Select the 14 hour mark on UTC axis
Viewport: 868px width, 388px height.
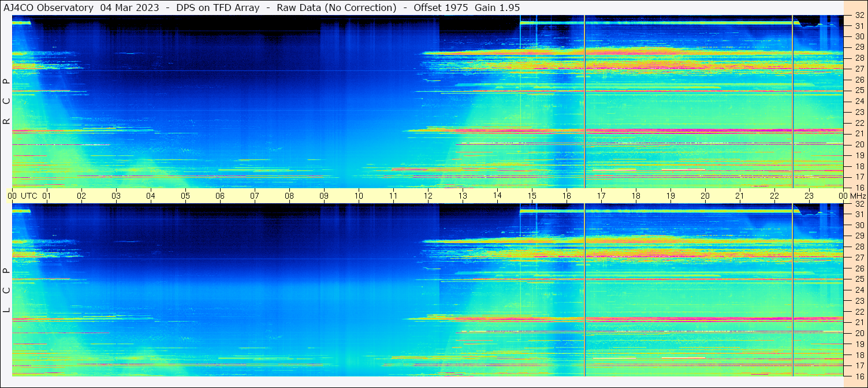(x=497, y=195)
